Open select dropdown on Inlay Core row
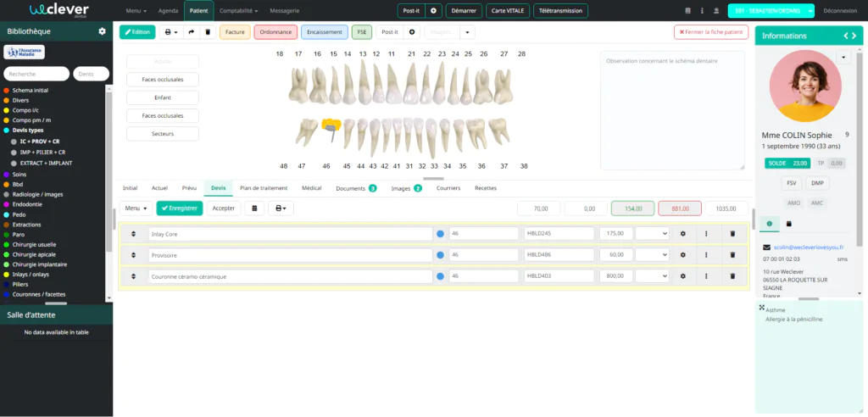This screenshot has width=868, height=417. 652,234
